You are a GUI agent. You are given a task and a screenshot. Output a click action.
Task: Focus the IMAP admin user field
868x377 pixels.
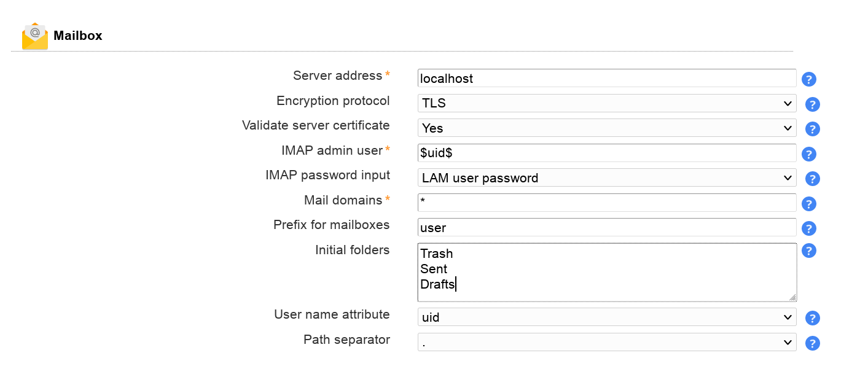(606, 153)
